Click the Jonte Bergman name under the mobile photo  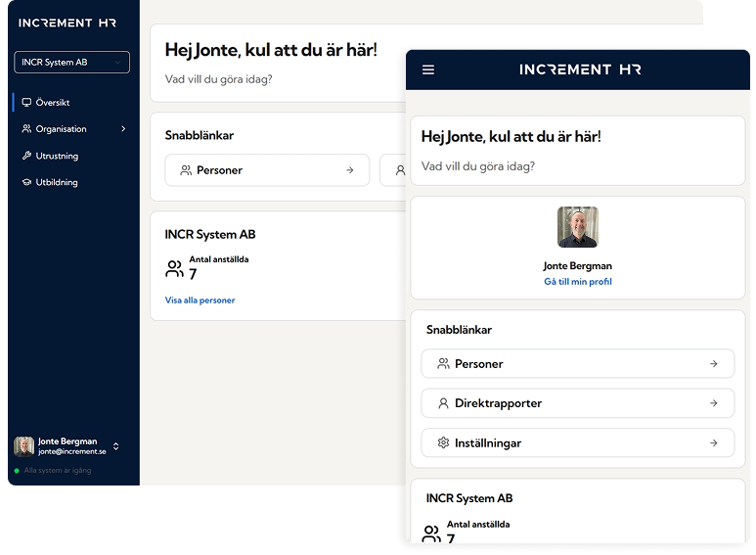tap(578, 266)
